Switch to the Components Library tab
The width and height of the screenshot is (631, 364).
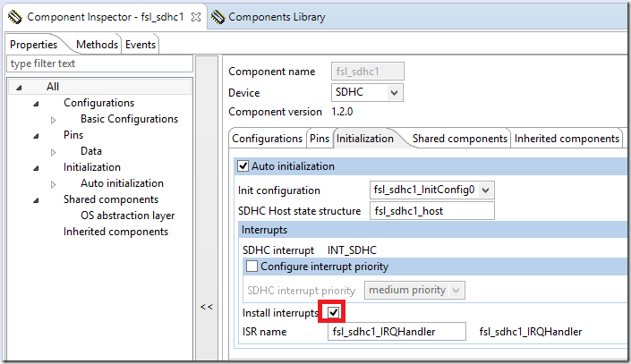pos(277,17)
